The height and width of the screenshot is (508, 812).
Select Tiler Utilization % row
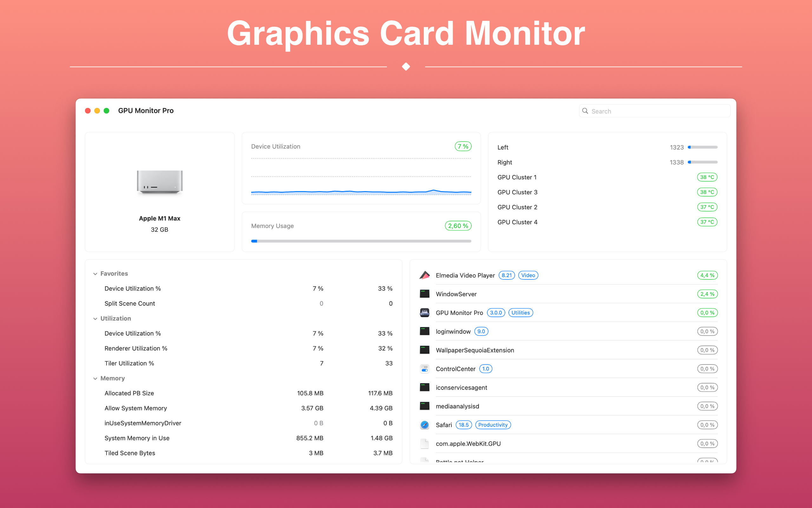click(244, 363)
